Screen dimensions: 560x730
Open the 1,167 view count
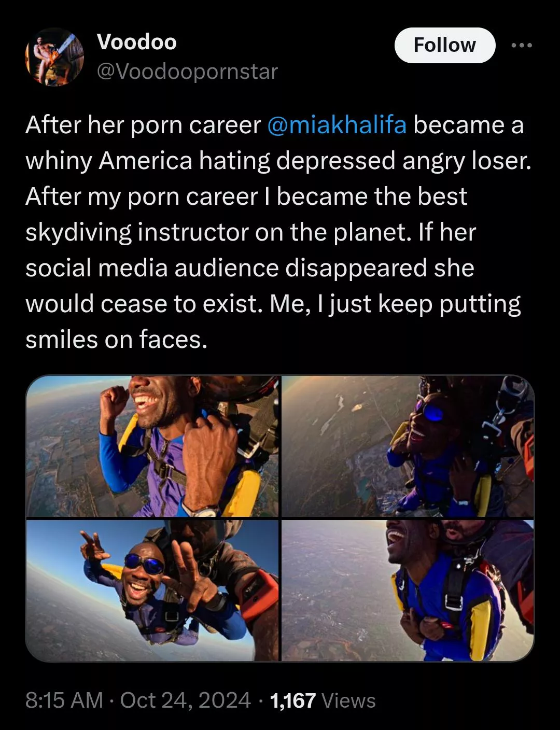293,700
